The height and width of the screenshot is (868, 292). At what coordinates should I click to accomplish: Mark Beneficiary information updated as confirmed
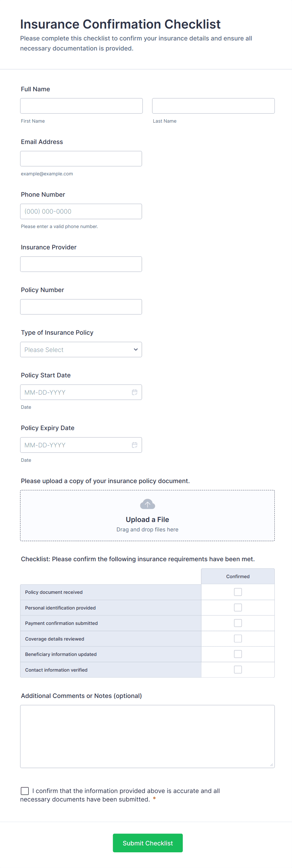[x=238, y=654]
